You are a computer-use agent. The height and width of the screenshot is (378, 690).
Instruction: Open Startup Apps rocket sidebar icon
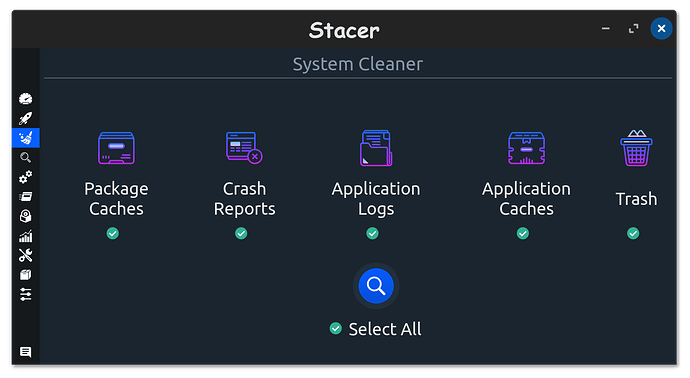point(26,118)
